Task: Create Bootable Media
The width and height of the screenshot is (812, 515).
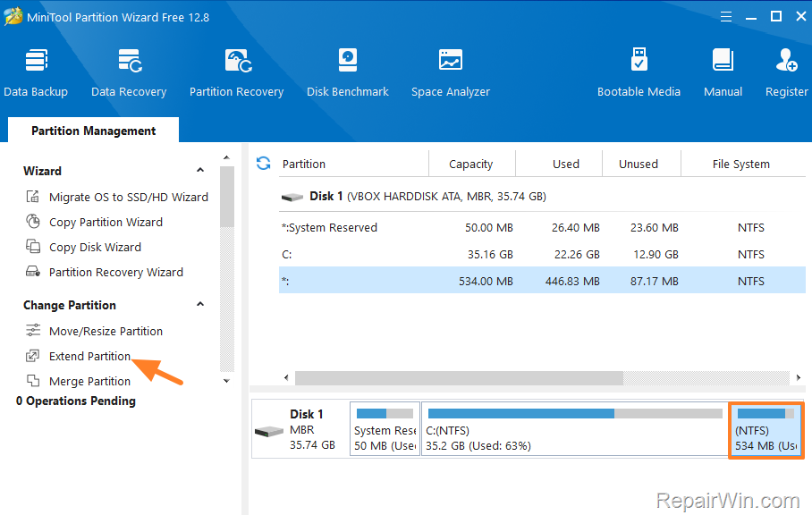Action: click(x=639, y=72)
